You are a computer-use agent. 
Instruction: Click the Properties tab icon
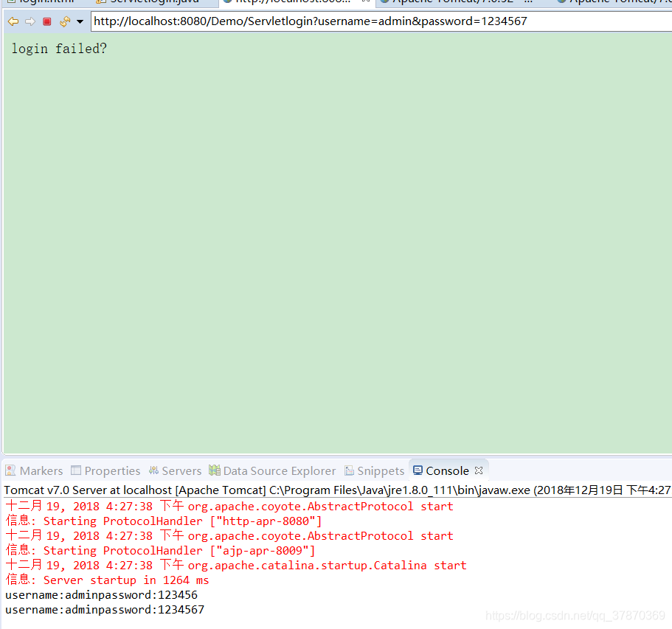point(76,470)
